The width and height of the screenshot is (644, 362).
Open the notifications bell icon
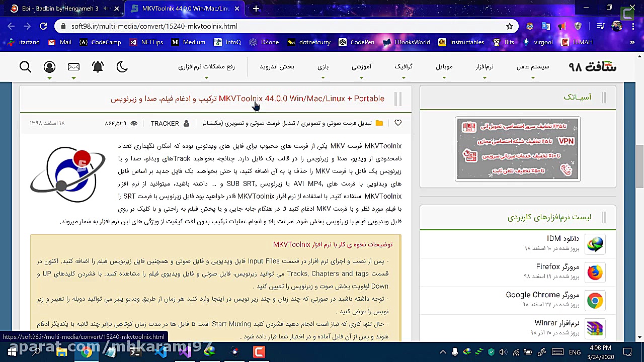tap(98, 66)
